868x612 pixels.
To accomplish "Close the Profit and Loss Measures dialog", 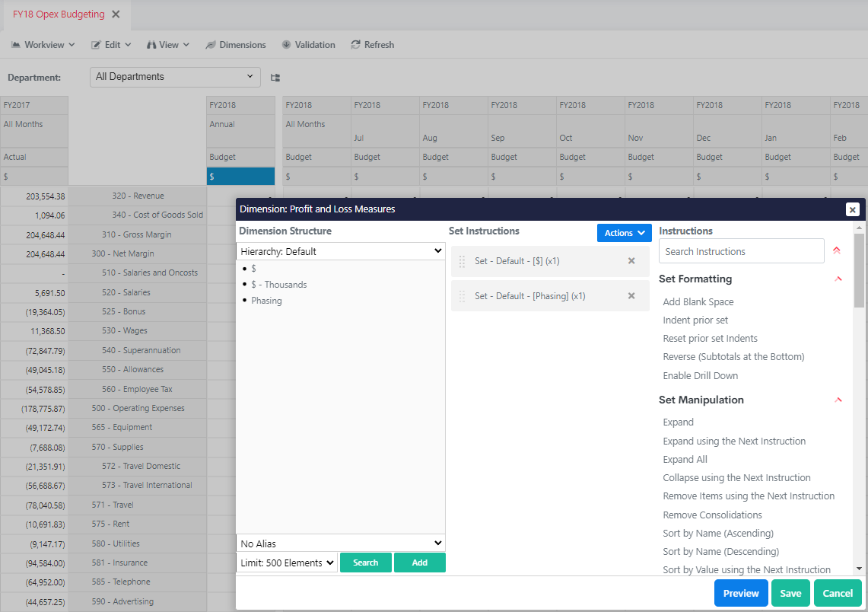I will [x=852, y=209].
